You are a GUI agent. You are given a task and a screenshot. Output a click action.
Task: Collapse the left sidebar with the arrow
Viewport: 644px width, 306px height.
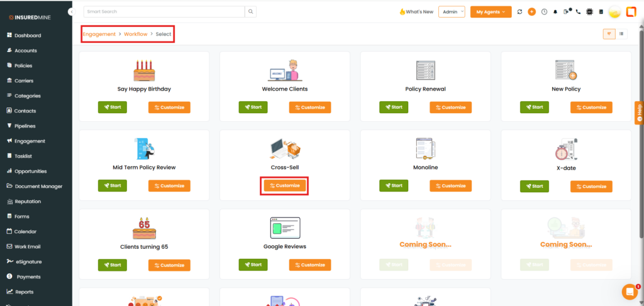(72, 12)
